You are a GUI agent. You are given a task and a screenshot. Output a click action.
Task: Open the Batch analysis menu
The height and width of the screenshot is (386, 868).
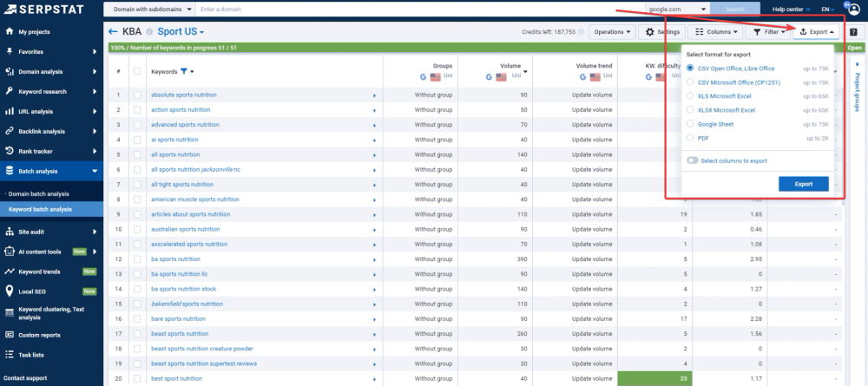coord(51,172)
